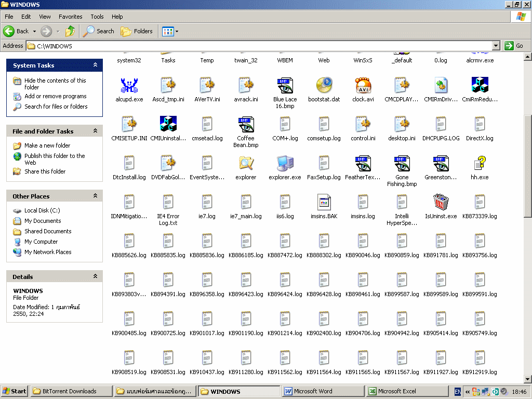Open the imsins.BAK file icon
The image size is (532, 399).
[x=324, y=202]
